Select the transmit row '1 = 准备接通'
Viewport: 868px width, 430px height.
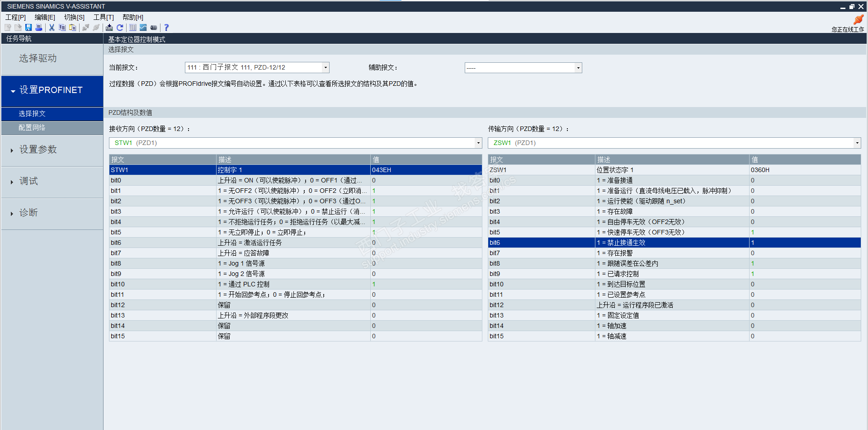(674, 181)
